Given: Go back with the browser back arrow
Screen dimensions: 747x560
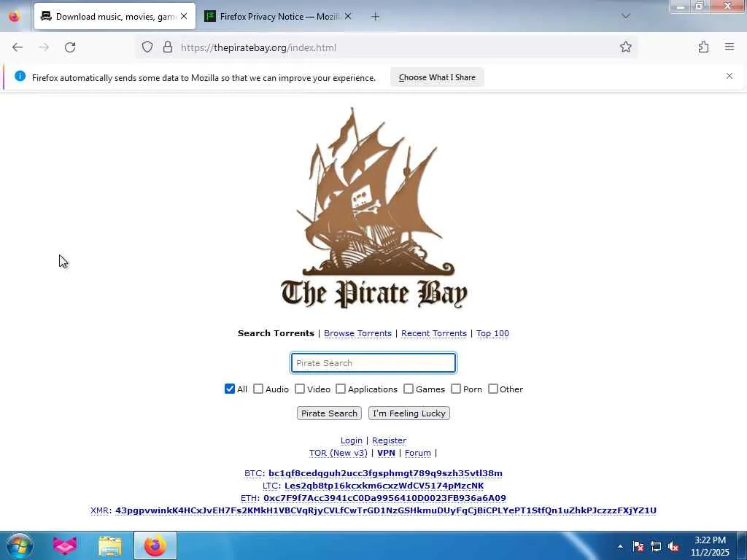Looking at the screenshot, I should (x=18, y=47).
